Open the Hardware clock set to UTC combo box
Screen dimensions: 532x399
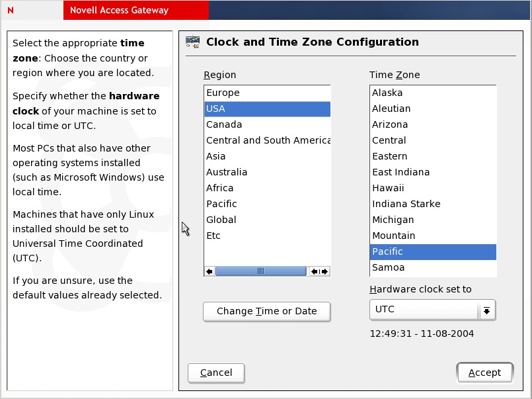(424, 310)
